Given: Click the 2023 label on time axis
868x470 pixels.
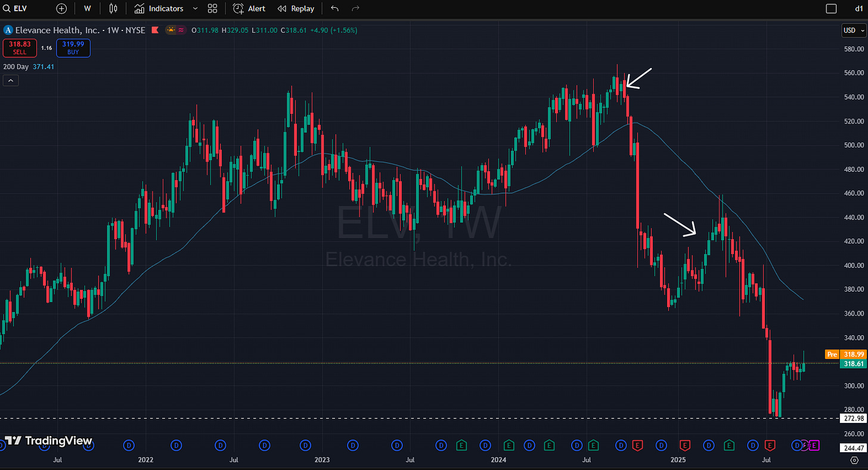Looking at the screenshot, I should click(322, 460).
